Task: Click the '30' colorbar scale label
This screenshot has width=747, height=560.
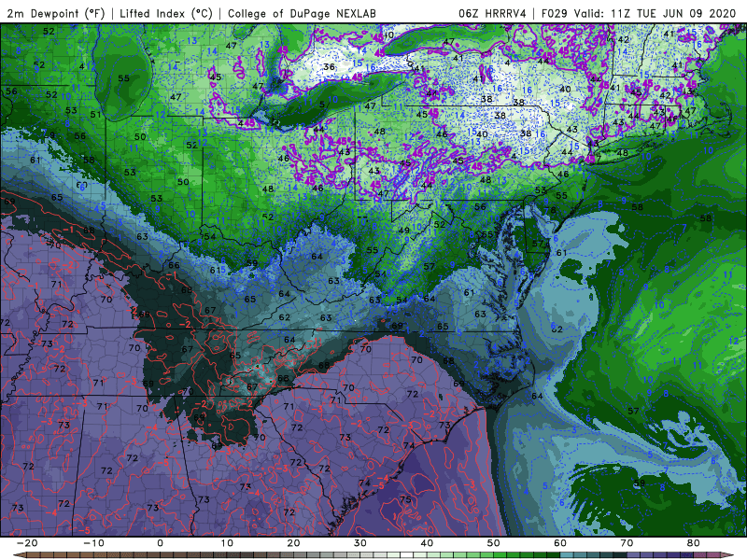Action: pos(360,543)
